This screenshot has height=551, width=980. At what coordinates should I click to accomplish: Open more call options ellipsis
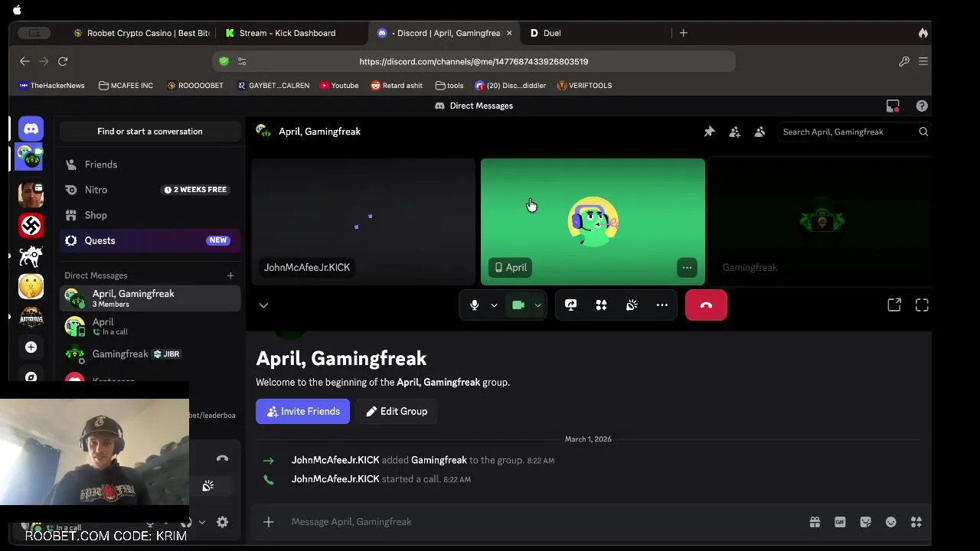click(662, 305)
